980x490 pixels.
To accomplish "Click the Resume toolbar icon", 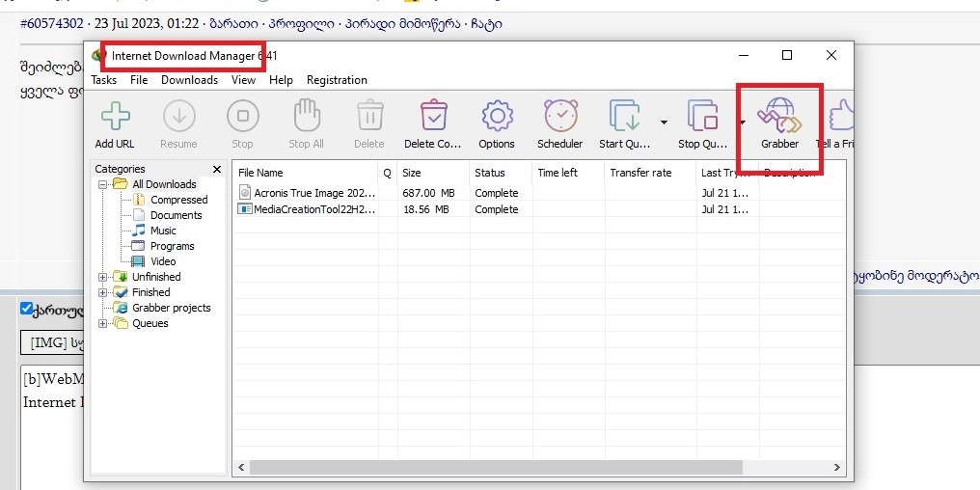I will click(x=178, y=117).
